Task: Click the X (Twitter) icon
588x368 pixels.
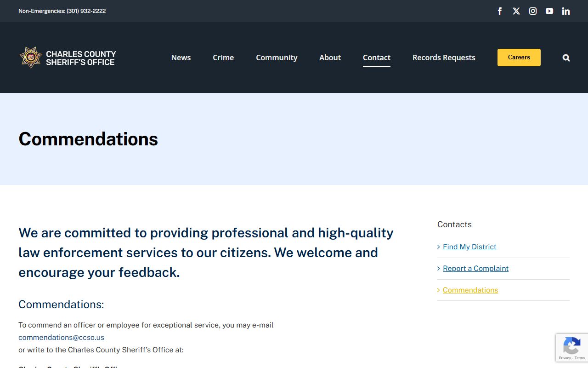Action: 516,11
